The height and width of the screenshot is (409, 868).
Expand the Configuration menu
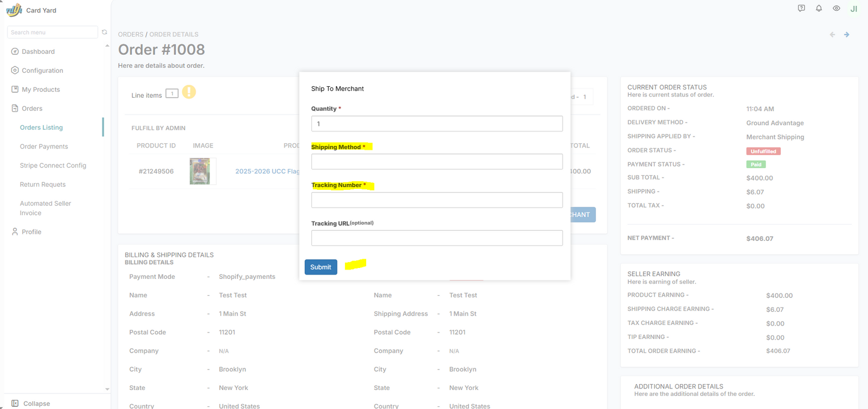tap(42, 71)
